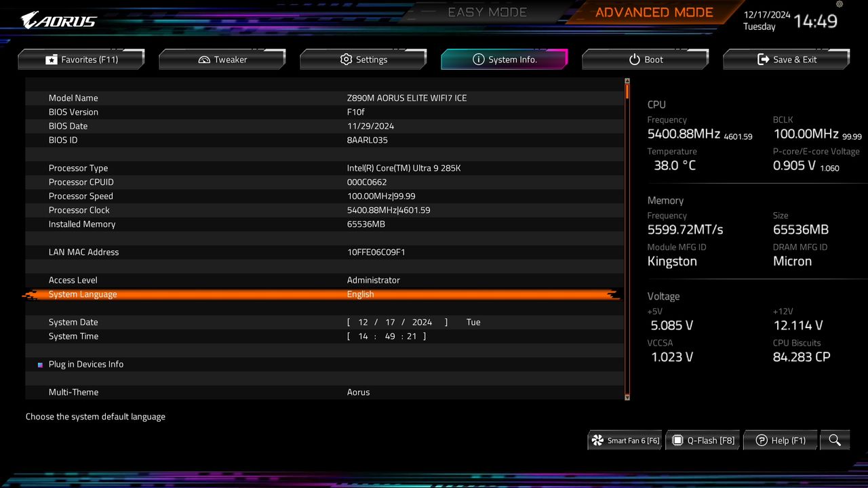Click the Access Level Administrator value
This screenshot has height=488, width=868.
tap(374, 281)
